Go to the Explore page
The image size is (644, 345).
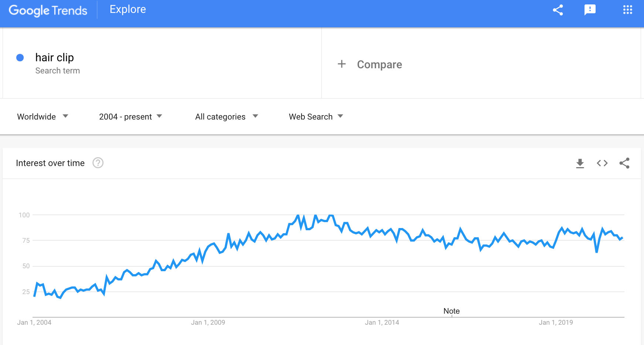click(128, 9)
